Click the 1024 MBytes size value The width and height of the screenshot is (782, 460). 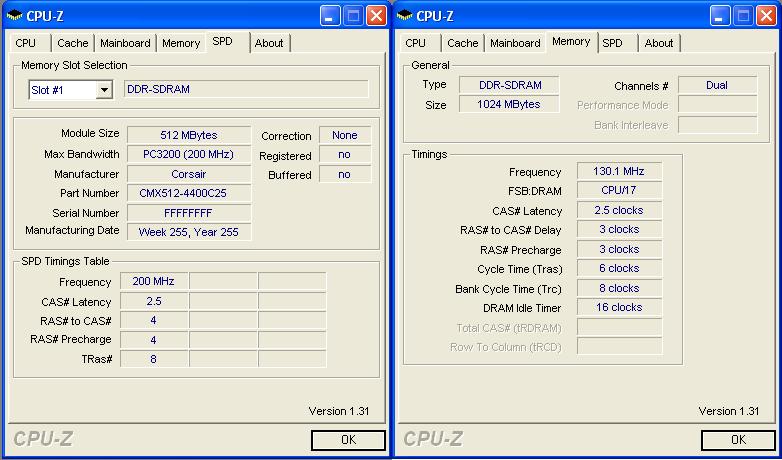(x=509, y=104)
